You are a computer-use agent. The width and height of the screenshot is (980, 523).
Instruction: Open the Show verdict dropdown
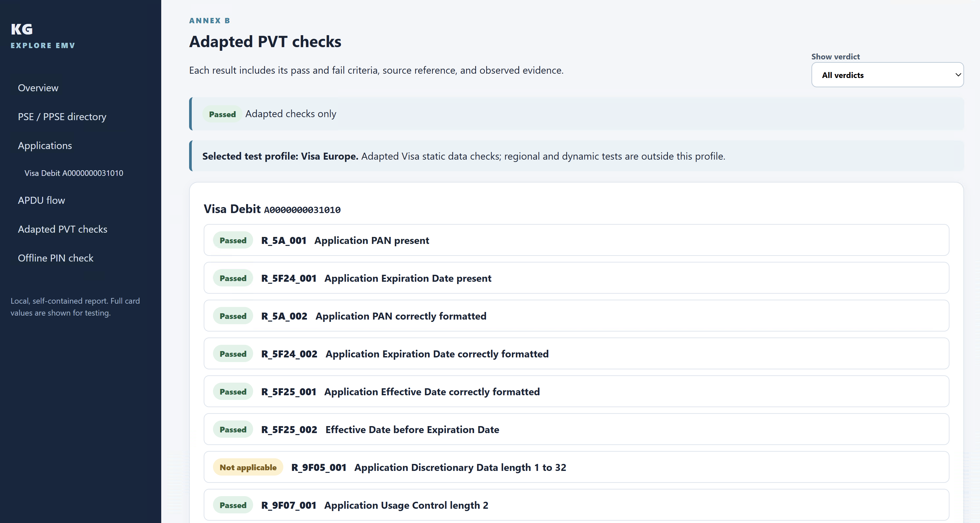click(887, 75)
